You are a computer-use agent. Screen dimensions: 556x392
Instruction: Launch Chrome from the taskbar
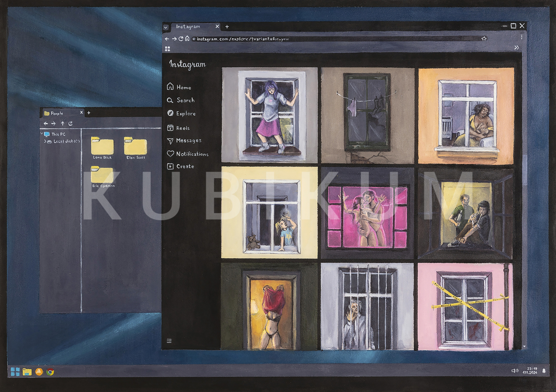(x=50, y=372)
